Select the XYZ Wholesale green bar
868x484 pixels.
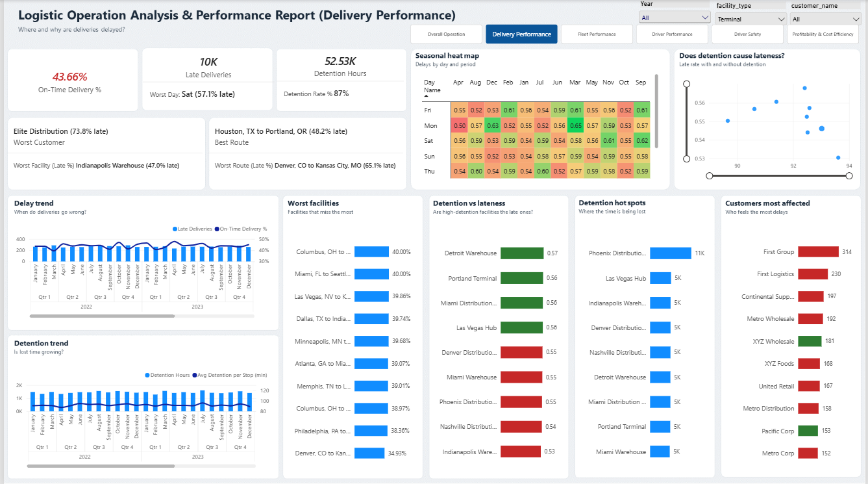(x=810, y=341)
